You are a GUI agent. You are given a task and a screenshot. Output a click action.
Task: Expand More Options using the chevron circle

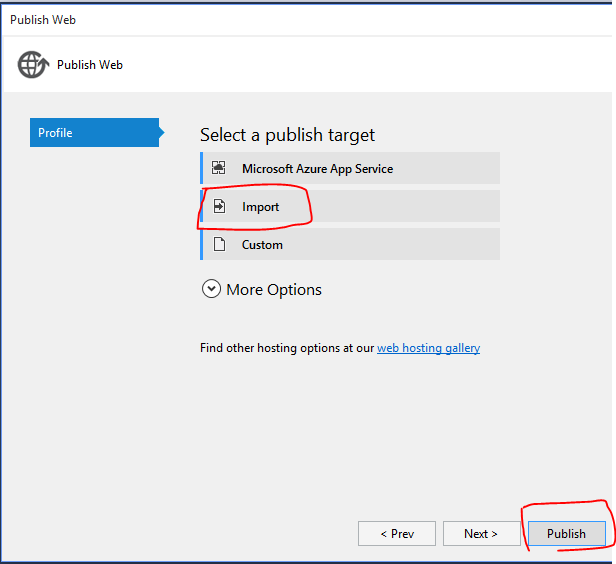click(x=211, y=289)
